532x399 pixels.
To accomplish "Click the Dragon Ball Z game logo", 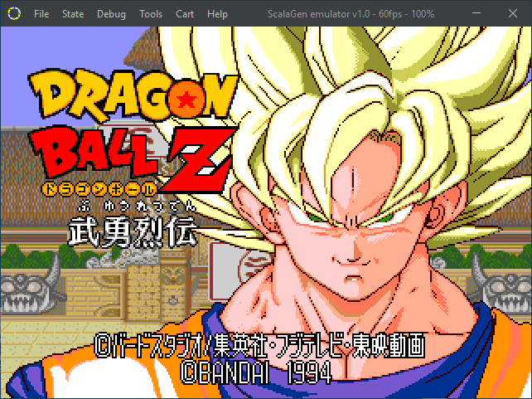I will (133, 133).
